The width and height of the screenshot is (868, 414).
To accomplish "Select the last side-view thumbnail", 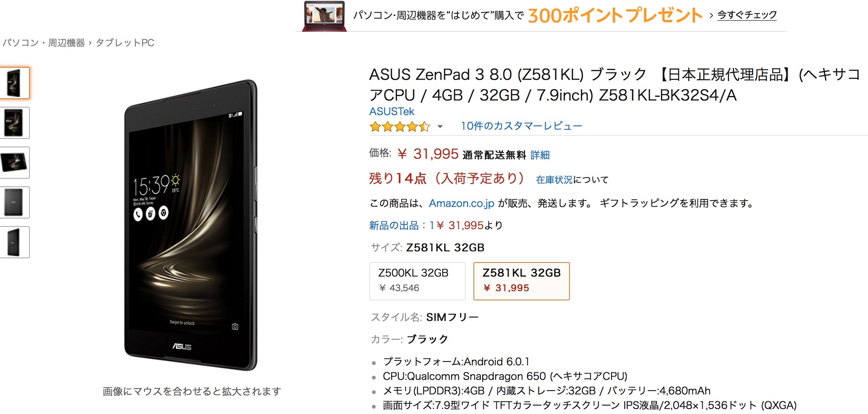I will pyautogui.click(x=14, y=242).
